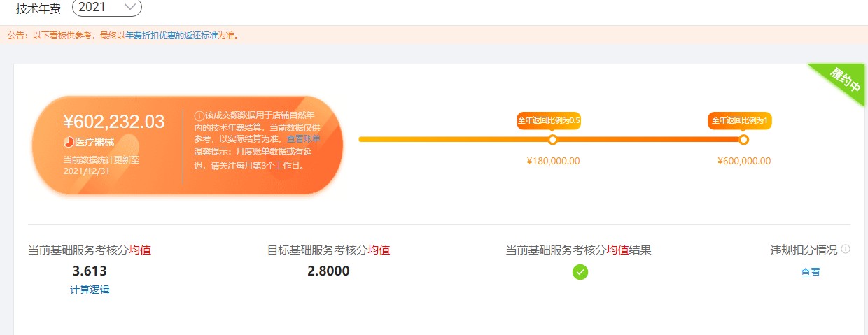
Task: Open the 2021 year dropdown
Action: click(106, 8)
